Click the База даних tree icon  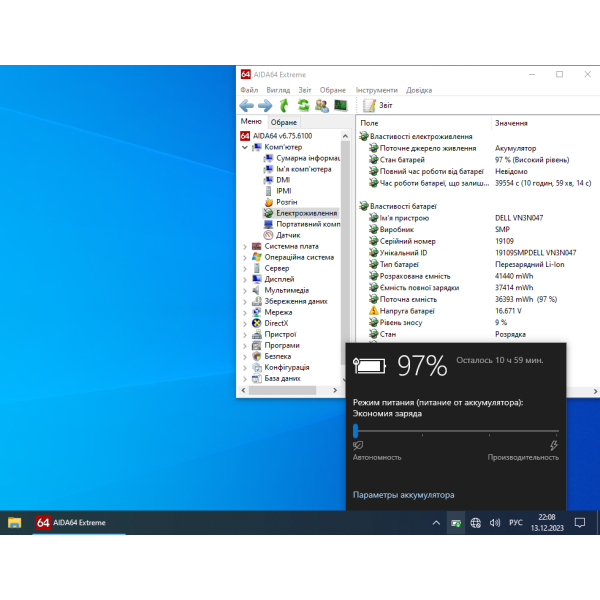pos(257,379)
